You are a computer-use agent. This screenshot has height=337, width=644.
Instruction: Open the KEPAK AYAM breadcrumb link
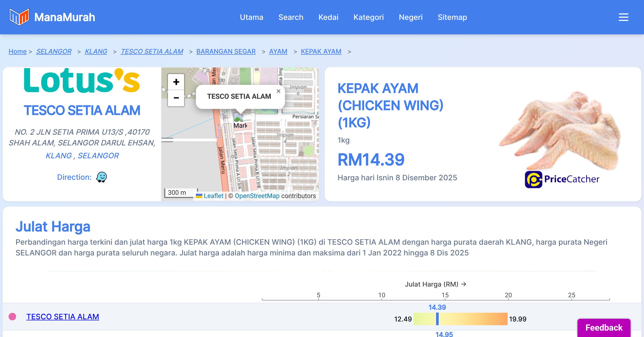pos(321,51)
